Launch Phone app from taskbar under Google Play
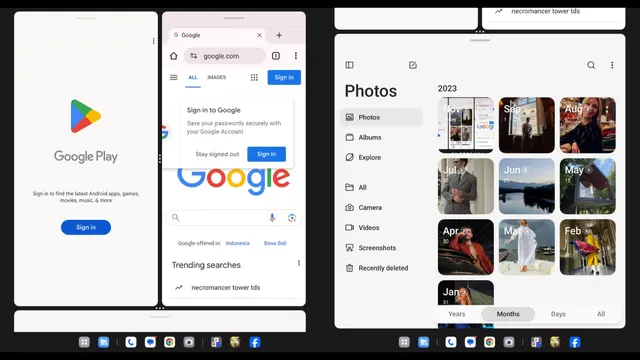The height and width of the screenshot is (360, 640). pyautogui.click(x=131, y=342)
